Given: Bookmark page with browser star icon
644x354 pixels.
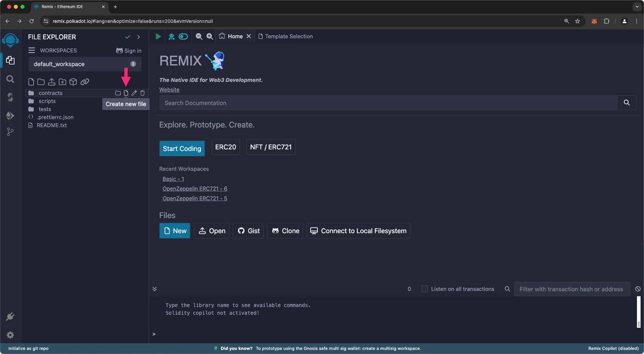Looking at the screenshot, I should (x=578, y=21).
